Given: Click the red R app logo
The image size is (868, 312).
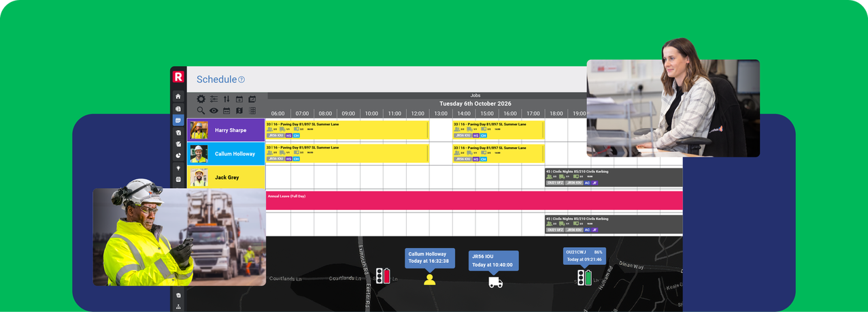Looking at the screenshot, I should pos(178,76).
